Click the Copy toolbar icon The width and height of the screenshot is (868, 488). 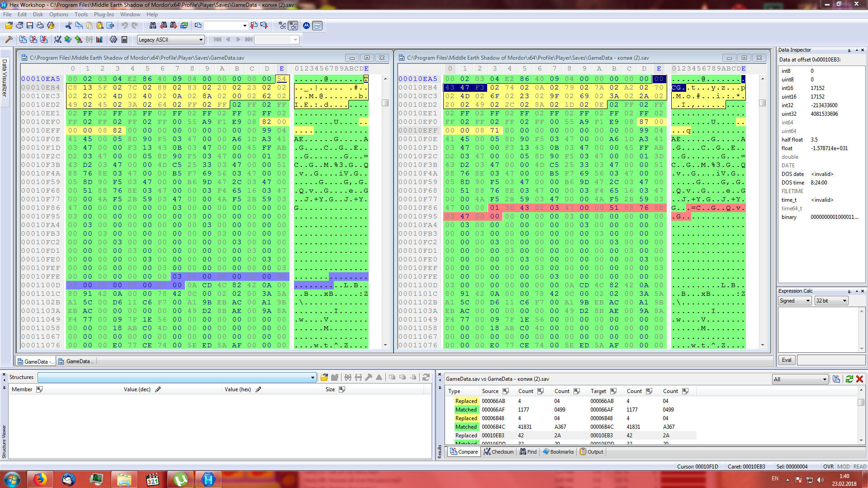click(79, 26)
